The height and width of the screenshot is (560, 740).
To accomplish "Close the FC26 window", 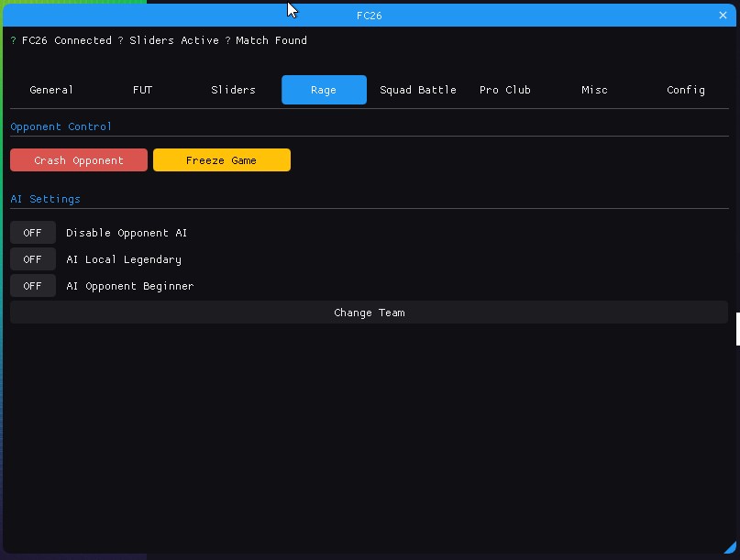I will [x=723, y=16].
